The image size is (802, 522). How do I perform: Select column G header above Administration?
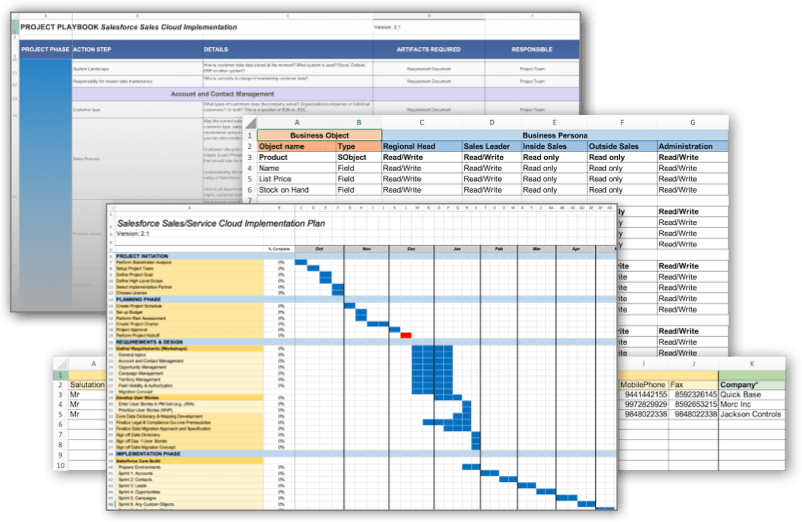click(693, 123)
